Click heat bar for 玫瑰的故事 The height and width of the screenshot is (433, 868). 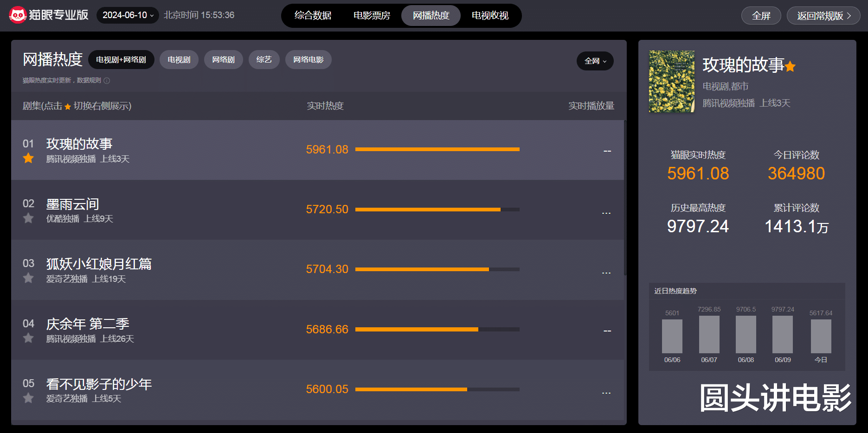pyautogui.click(x=437, y=149)
